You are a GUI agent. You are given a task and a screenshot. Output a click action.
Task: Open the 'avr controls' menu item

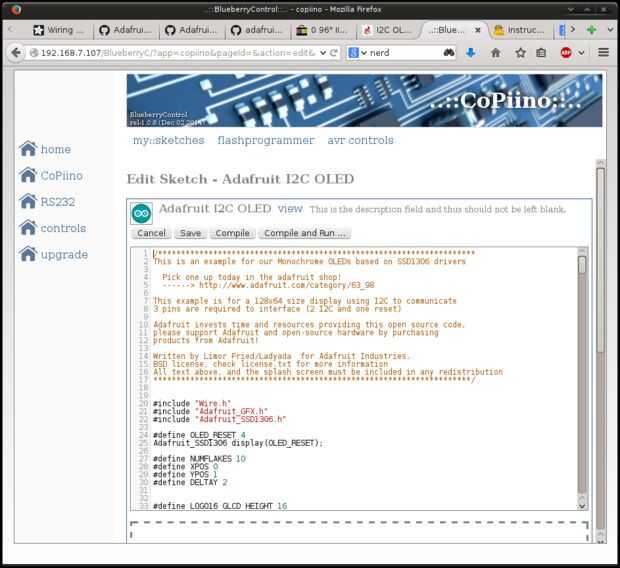point(360,140)
